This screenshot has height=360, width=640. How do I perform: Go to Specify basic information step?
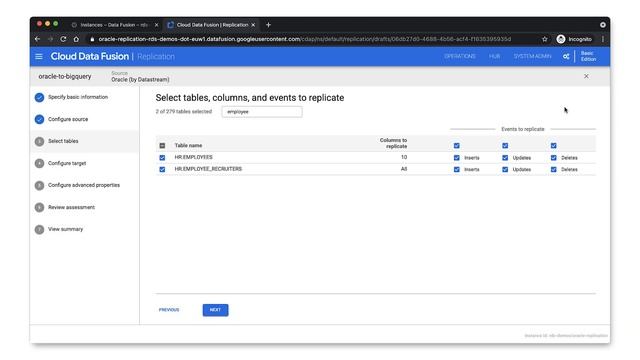click(78, 97)
